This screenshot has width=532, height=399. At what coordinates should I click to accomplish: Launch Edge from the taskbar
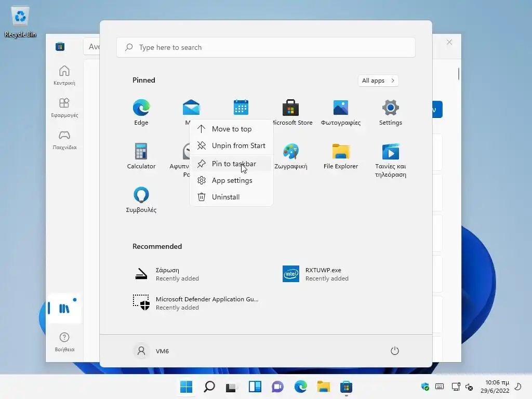pos(301,387)
